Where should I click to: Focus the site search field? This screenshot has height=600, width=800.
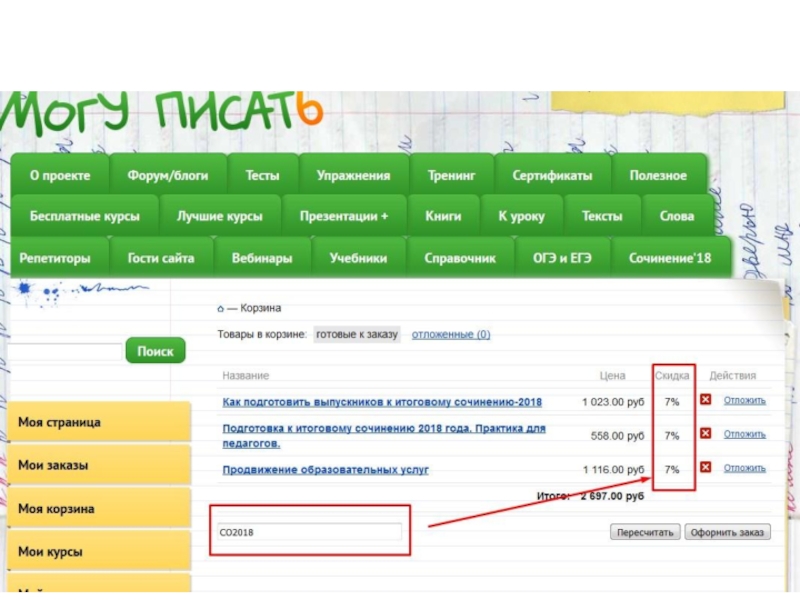tap(65, 352)
